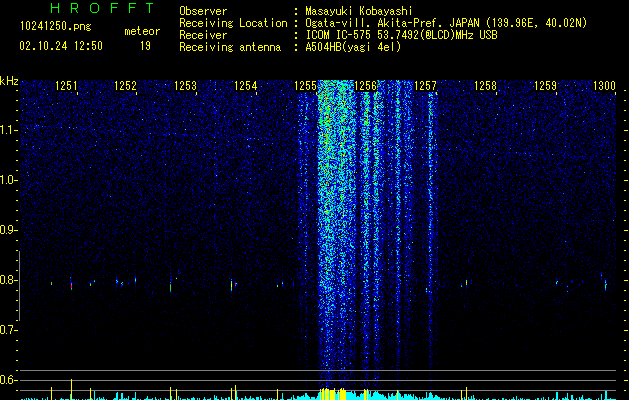Click the HROFFT title text
Image resolution: width=629 pixels, height=400 pixels.
(102, 8)
